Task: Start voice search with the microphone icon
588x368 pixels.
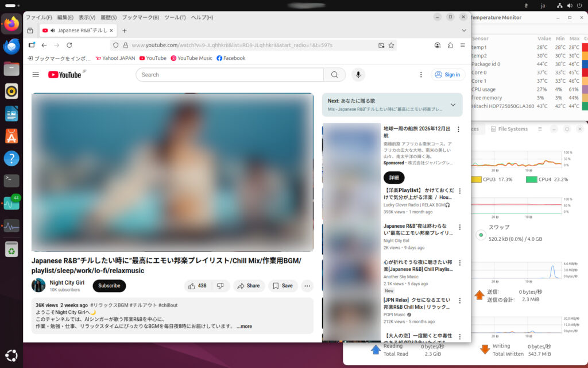Action: 358,75
